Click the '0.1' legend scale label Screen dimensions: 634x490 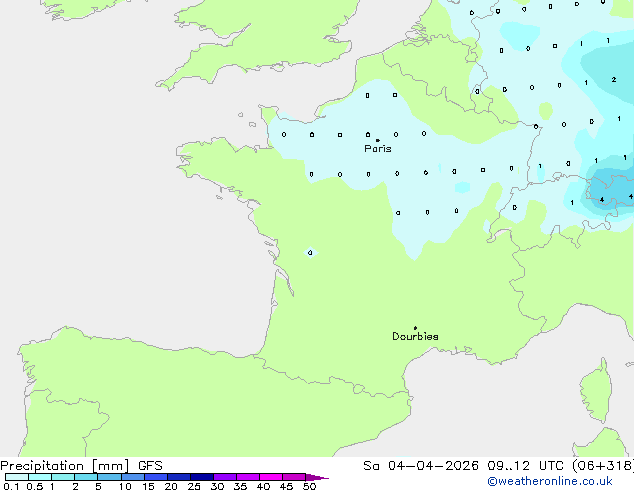coord(11,486)
